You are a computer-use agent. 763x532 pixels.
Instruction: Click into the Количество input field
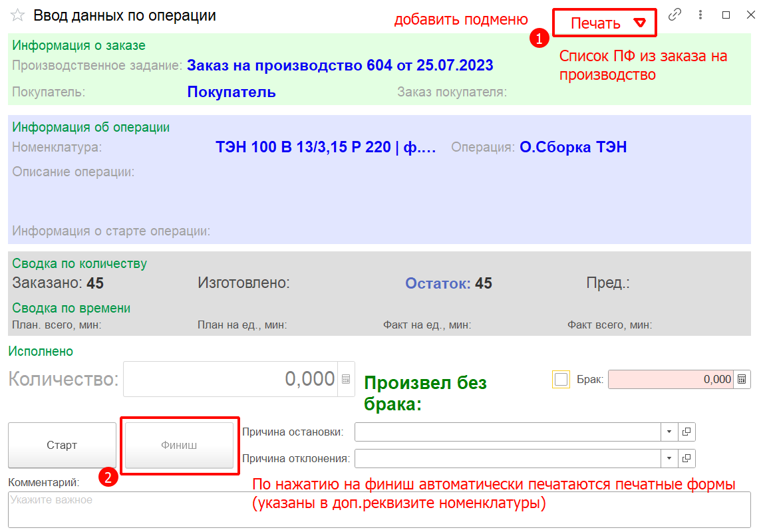(x=231, y=379)
